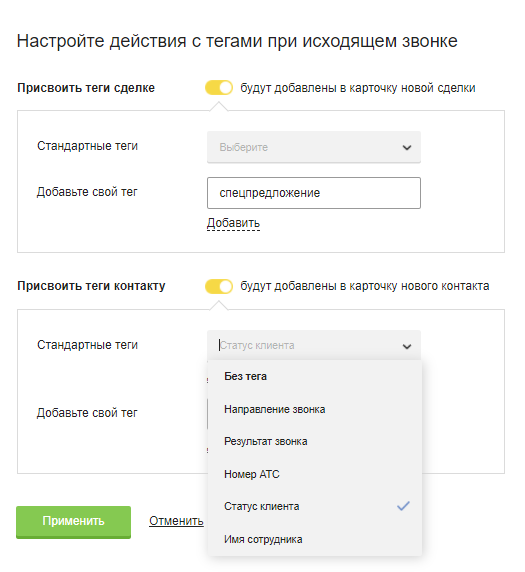Toggle the "Присвоить теги контакту" switch
Screen dimensions: 525x572
pos(219,286)
